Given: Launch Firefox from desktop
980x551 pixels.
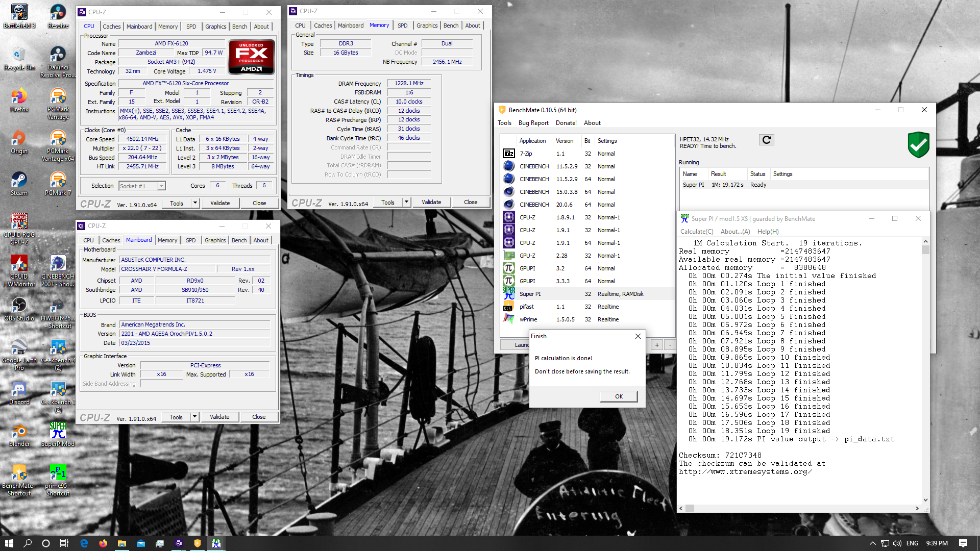Looking at the screenshot, I should 19,101.
